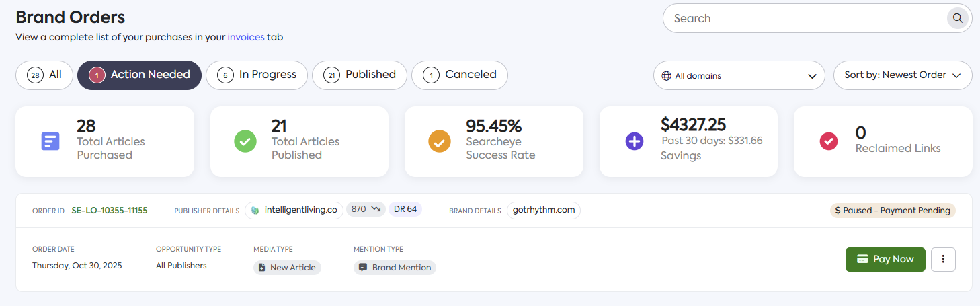980x306 pixels.
Task: Follow the invoices link
Action: (x=246, y=38)
